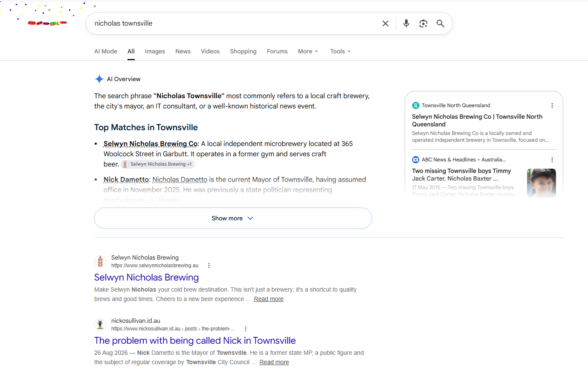Click the AI Overview sparkle icon

[99, 79]
